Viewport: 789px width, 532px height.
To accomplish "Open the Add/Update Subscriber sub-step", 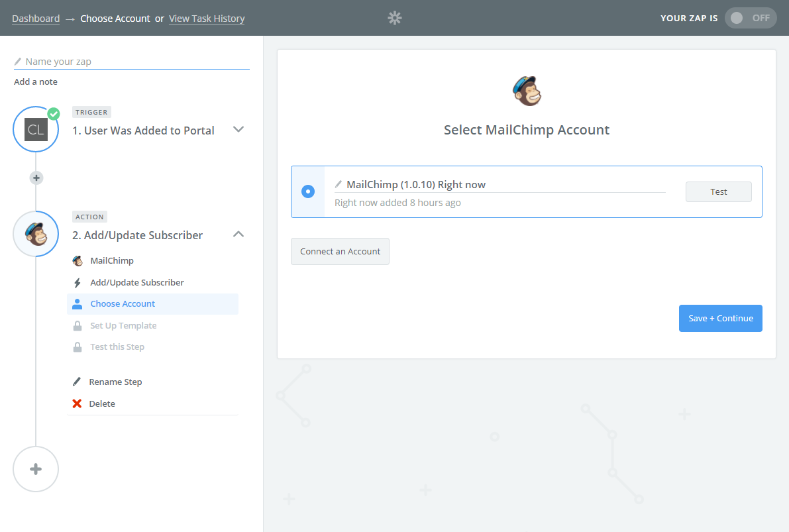I will [137, 282].
